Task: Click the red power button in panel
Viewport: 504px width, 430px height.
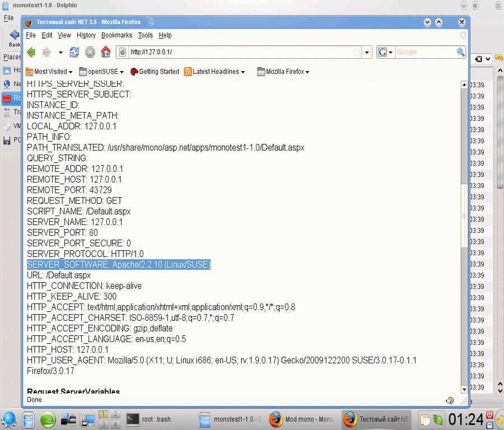Action: click(x=489, y=414)
